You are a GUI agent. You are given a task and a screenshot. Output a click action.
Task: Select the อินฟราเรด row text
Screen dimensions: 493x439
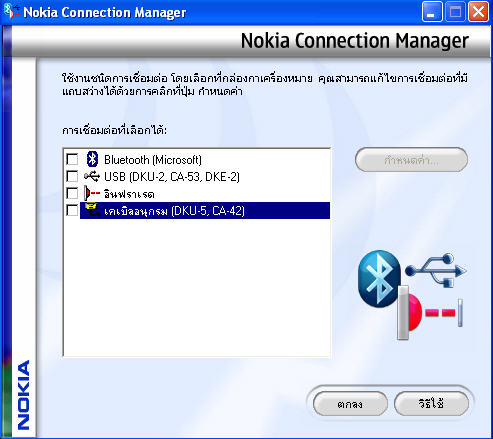pos(129,194)
